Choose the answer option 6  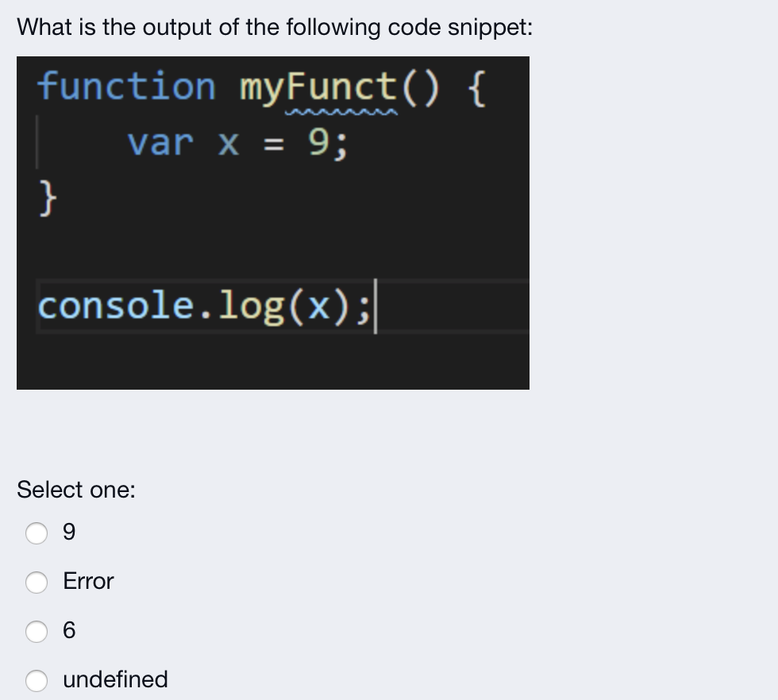(37, 632)
